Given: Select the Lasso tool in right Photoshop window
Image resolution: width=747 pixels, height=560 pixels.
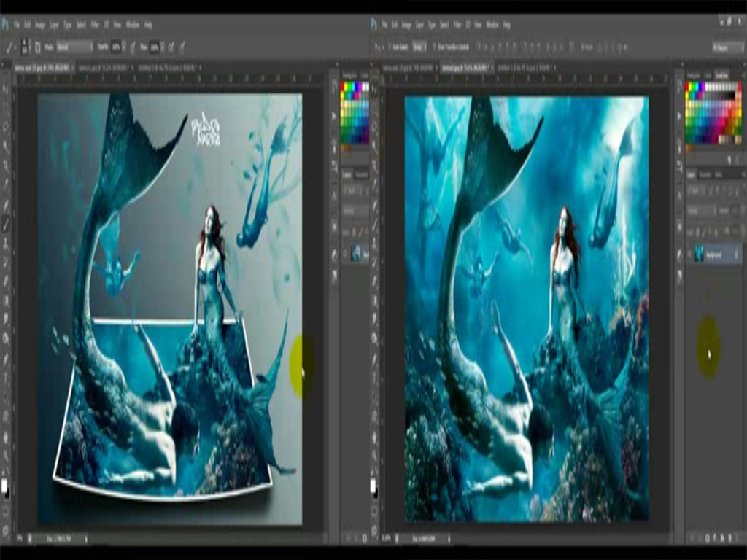Looking at the screenshot, I should tap(375, 128).
